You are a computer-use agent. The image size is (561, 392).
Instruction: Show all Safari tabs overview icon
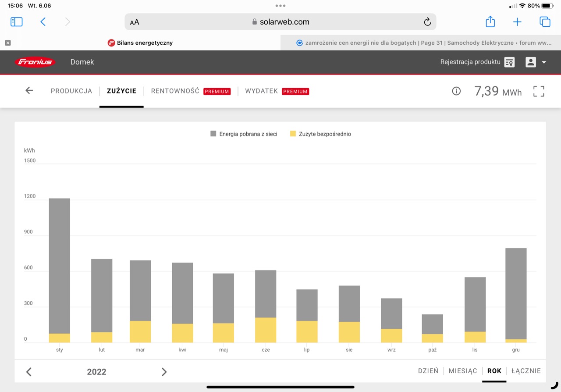pyautogui.click(x=545, y=22)
